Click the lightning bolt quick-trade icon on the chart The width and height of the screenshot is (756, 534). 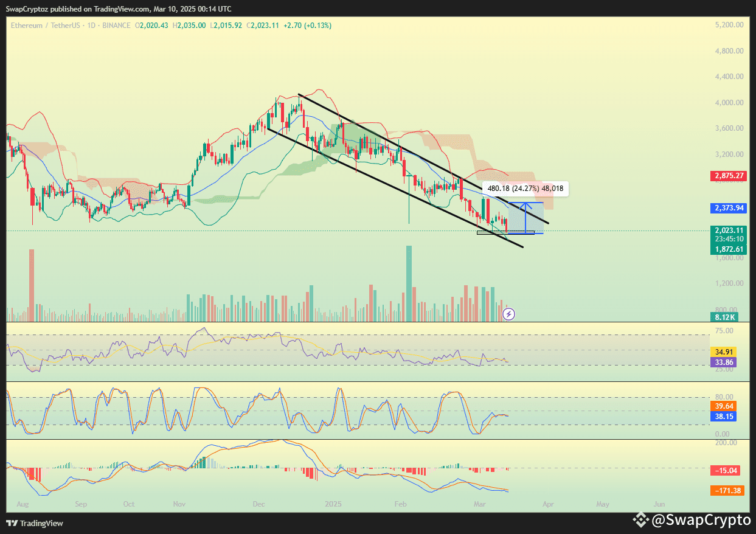[508, 314]
